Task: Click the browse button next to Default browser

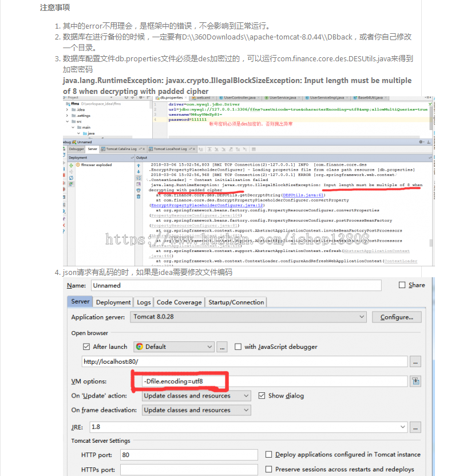Action: pos(222,347)
